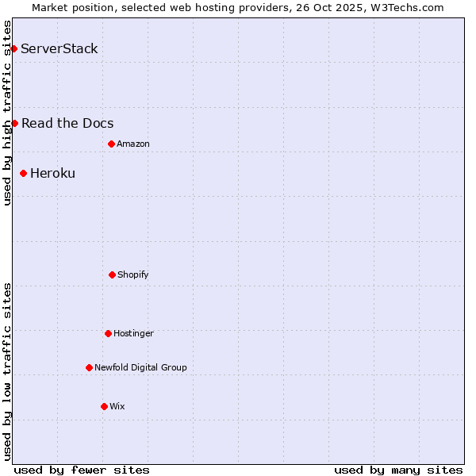The height and width of the screenshot is (476, 476).
Task: Click the Read the Docs label
Action: click(x=67, y=123)
